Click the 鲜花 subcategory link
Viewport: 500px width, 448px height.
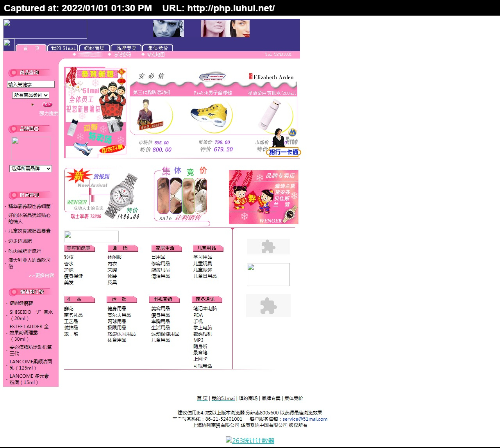click(x=69, y=309)
